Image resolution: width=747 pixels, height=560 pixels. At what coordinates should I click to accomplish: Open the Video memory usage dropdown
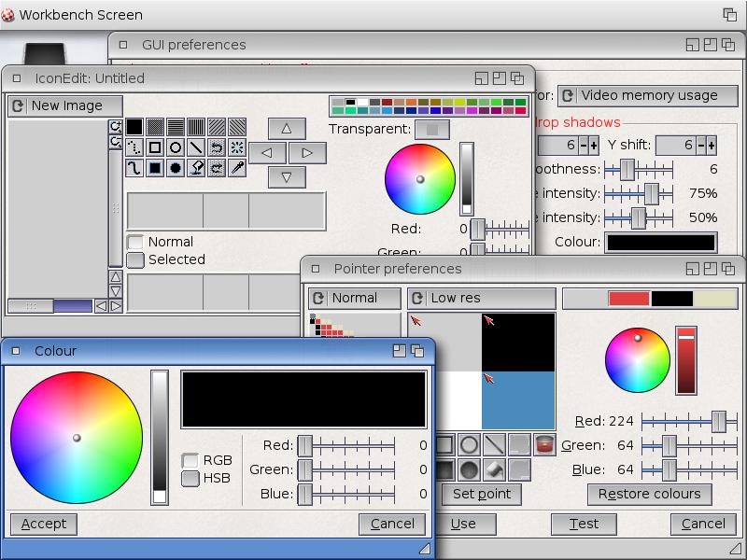pyautogui.click(x=647, y=95)
